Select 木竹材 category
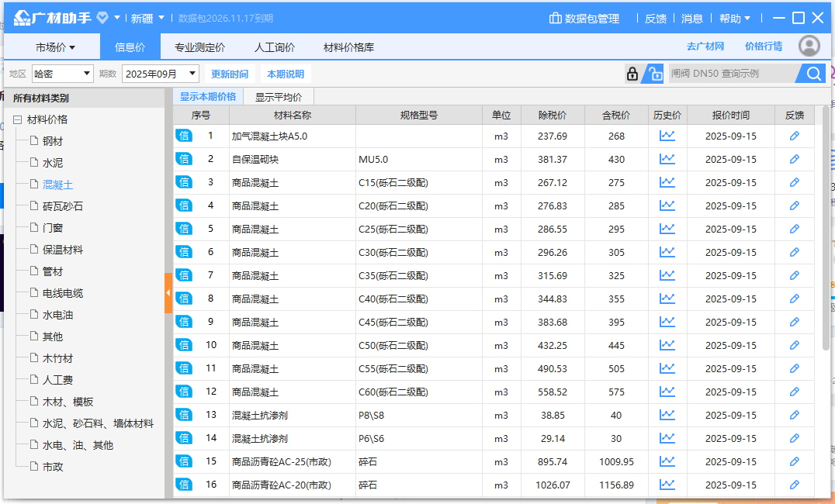Image resolution: width=835 pixels, height=504 pixels. point(57,358)
